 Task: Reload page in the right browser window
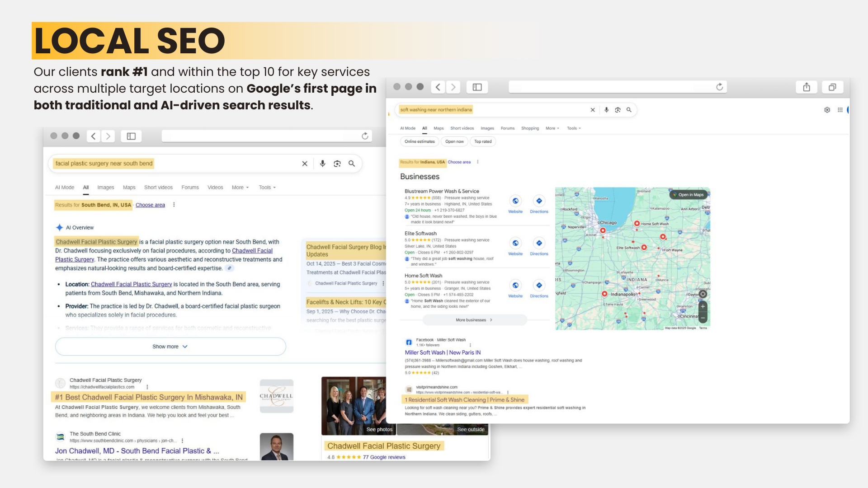click(x=720, y=87)
